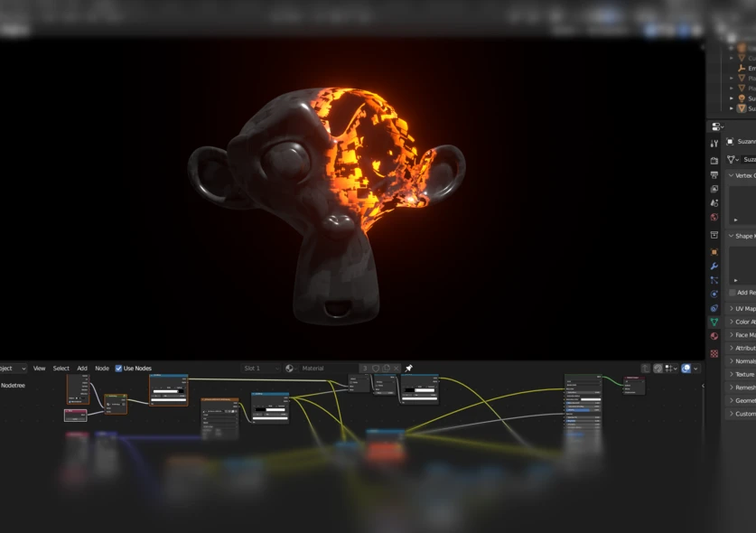Open the Material properties sphere tab
Image resolution: width=756 pixels, height=533 pixels.
[x=714, y=336]
